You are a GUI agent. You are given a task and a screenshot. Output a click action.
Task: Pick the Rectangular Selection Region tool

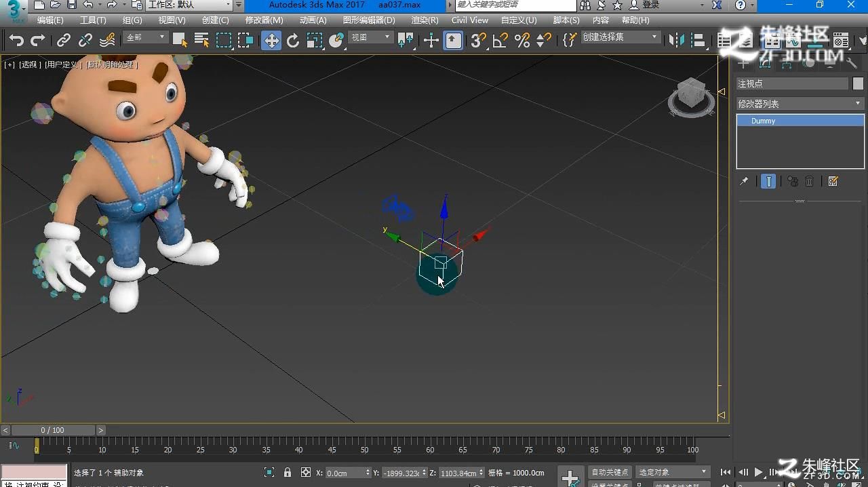(x=224, y=41)
